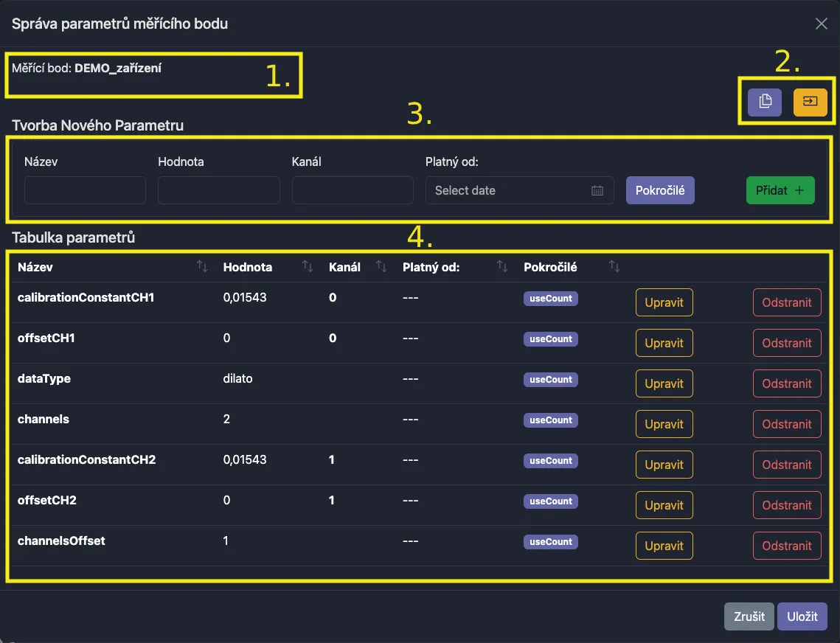Edit the calibrationConstantCH1 parameter
840x643 pixels.
[664, 302]
